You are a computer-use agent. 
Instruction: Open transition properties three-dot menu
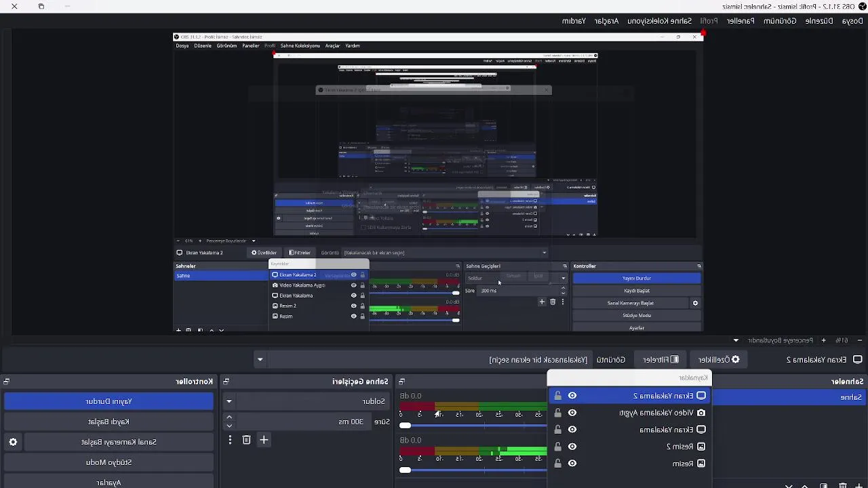pyautogui.click(x=230, y=440)
